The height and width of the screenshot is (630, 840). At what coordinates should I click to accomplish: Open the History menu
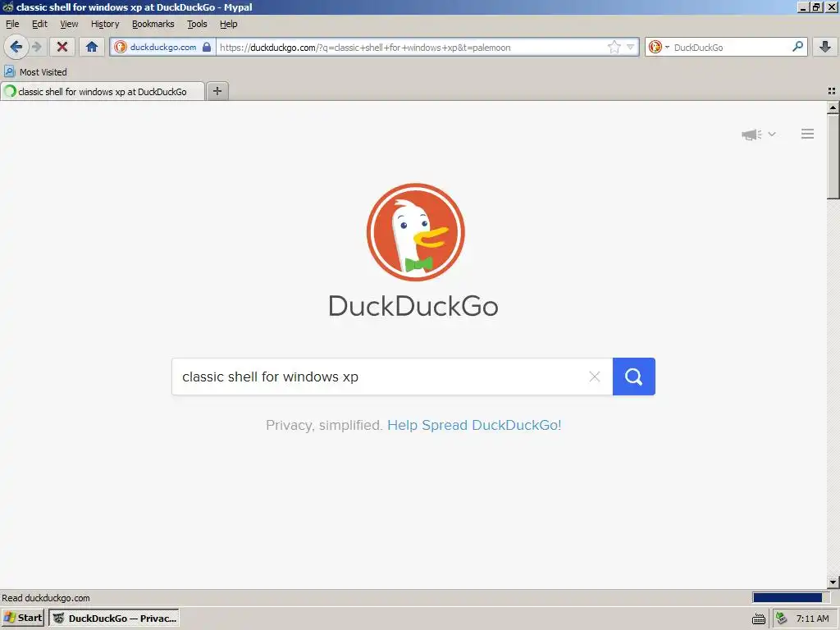point(105,24)
